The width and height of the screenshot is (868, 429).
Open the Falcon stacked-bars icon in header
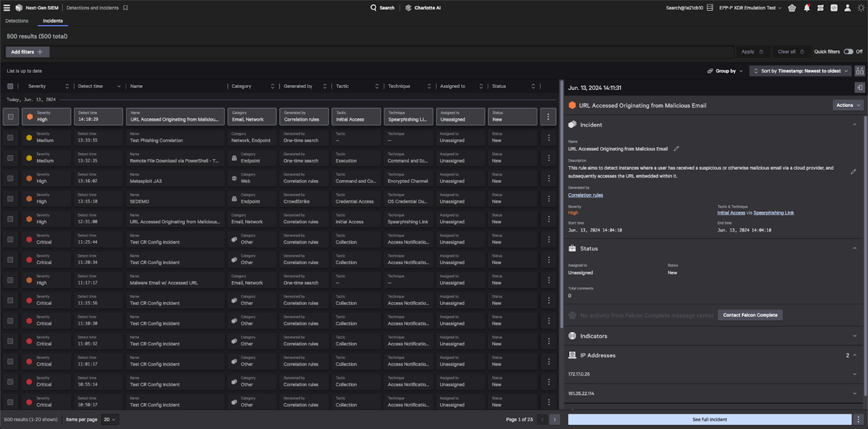[x=820, y=8]
